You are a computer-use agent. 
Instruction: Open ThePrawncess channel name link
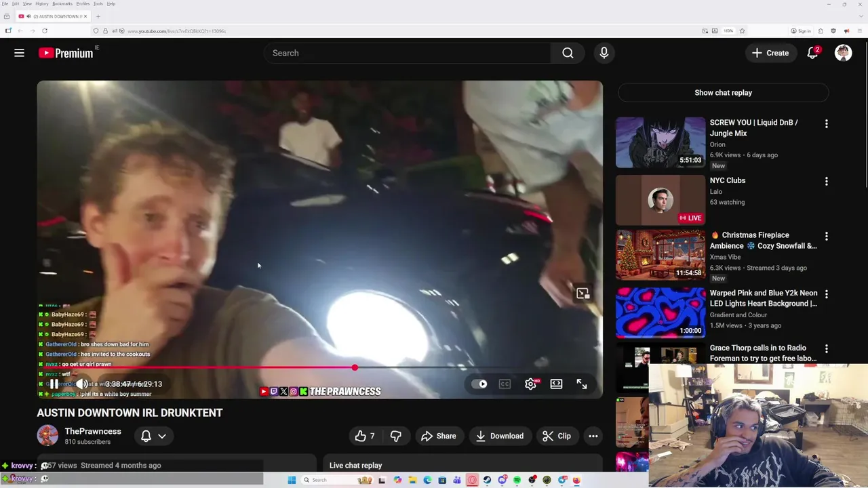pyautogui.click(x=93, y=431)
